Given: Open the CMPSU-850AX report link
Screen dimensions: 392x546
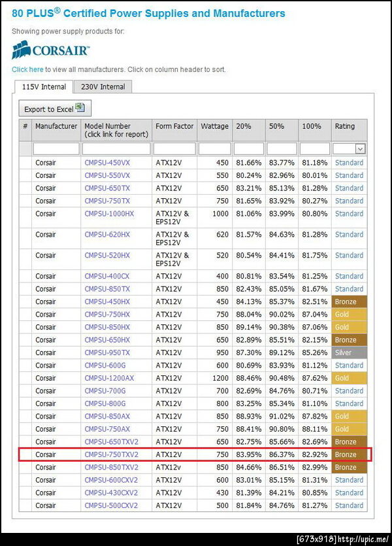Looking at the screenshot, I should click(107, 416).
